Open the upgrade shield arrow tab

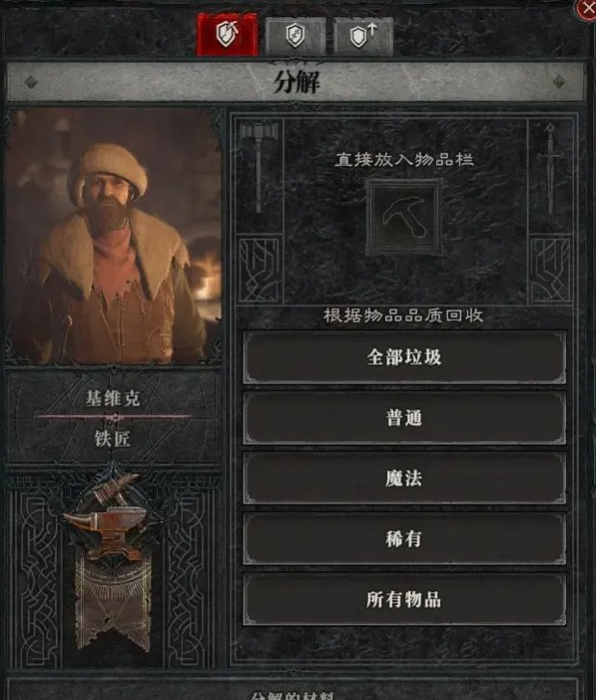click(363, 37)
